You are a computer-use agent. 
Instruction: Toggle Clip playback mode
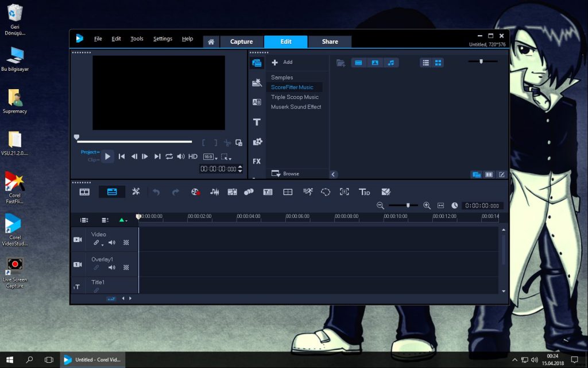tap(94, 160)
